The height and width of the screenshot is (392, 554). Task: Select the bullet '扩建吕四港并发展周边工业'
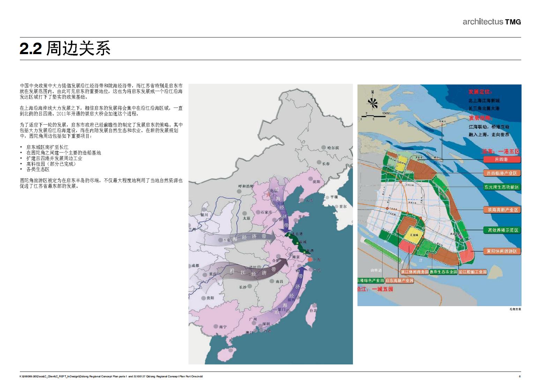coord(54,158)
